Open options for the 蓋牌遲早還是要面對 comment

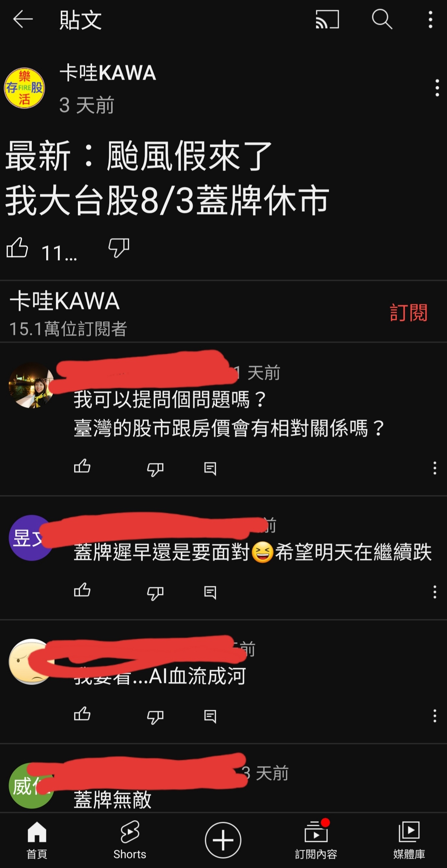(435, 592)
